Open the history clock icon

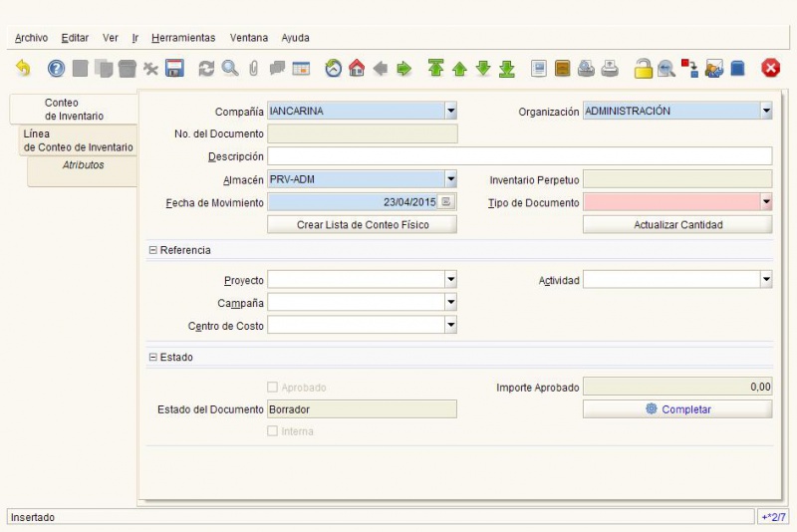[333, 68]
